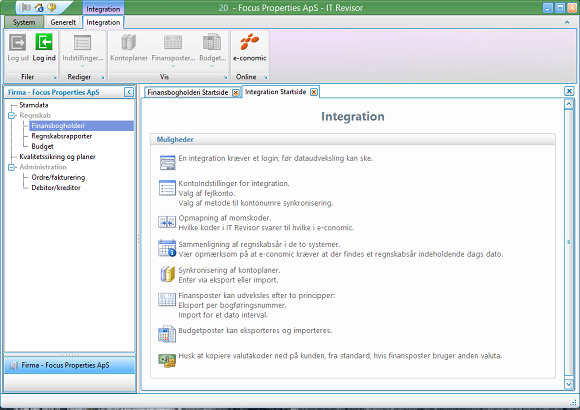Click the momskoder mapping icon
The width and height of the screenshot is (580, 410).
[167, 222]
